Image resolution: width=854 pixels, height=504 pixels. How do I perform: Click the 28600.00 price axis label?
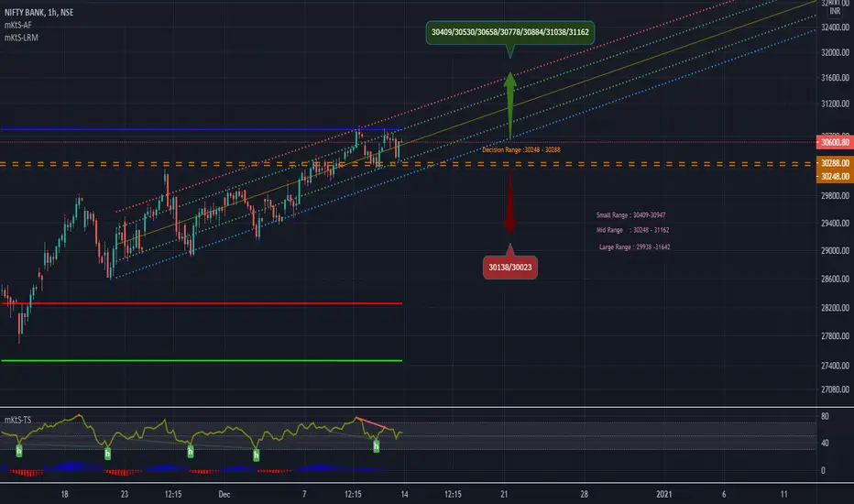pos(835,279)
